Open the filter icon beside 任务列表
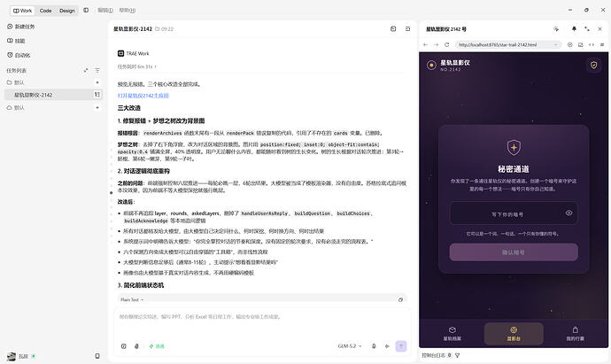The width and height of the screenshot is (611, 364). click(97, 71)
